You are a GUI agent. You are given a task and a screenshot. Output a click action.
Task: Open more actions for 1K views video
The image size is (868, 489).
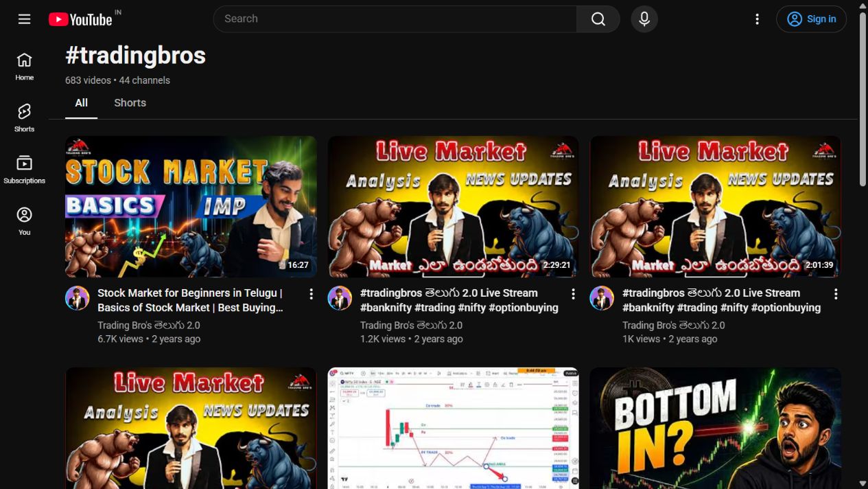(x=836, y=294)
